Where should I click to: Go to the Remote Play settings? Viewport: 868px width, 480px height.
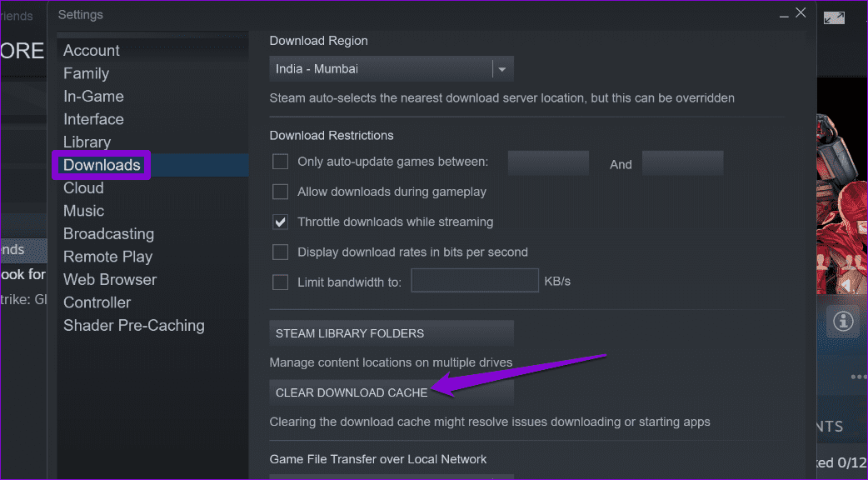(x=107, y=257)
